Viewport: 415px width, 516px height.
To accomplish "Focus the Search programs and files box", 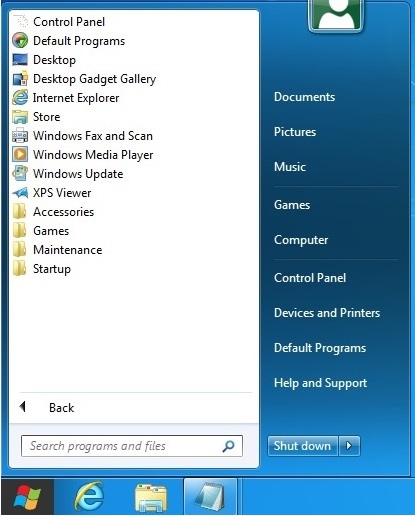I will click(x=132, y=446).
